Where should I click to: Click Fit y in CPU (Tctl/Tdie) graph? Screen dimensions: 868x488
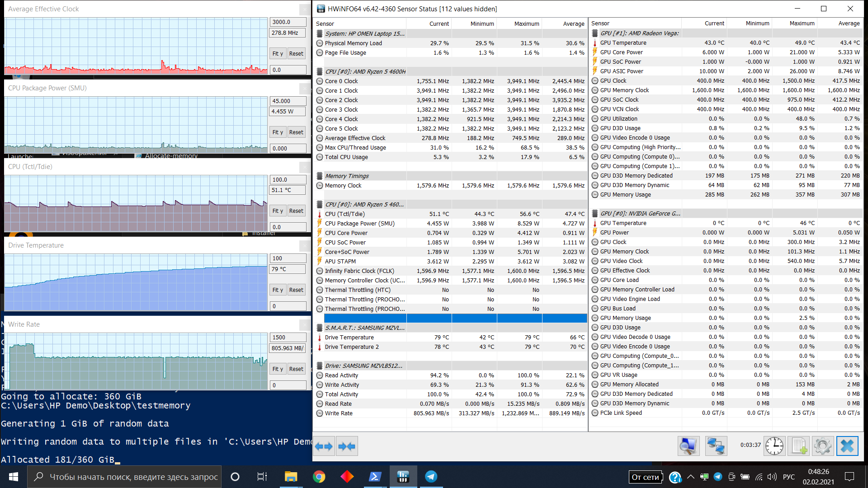tap(278, 211)
